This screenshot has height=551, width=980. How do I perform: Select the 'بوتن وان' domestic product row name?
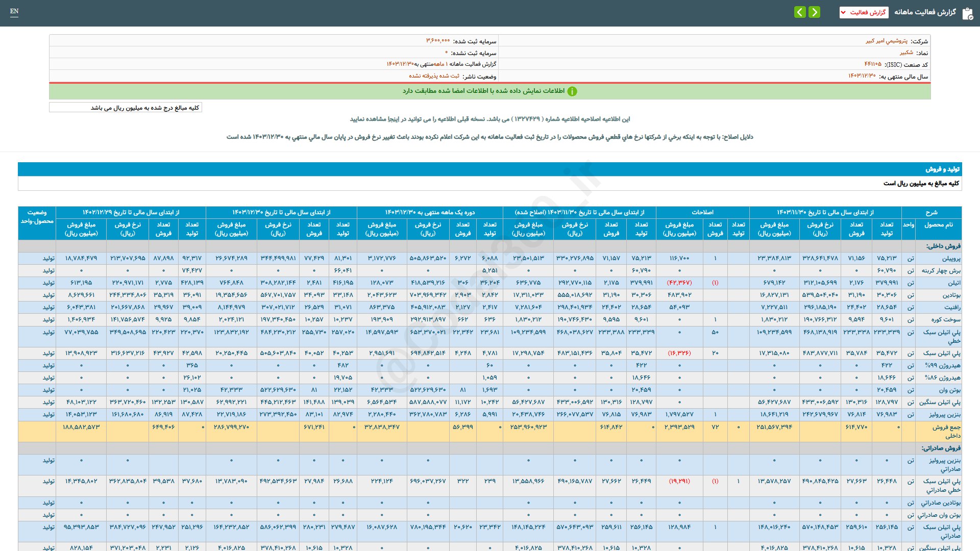pyautogui.click(x=949, y=390)
